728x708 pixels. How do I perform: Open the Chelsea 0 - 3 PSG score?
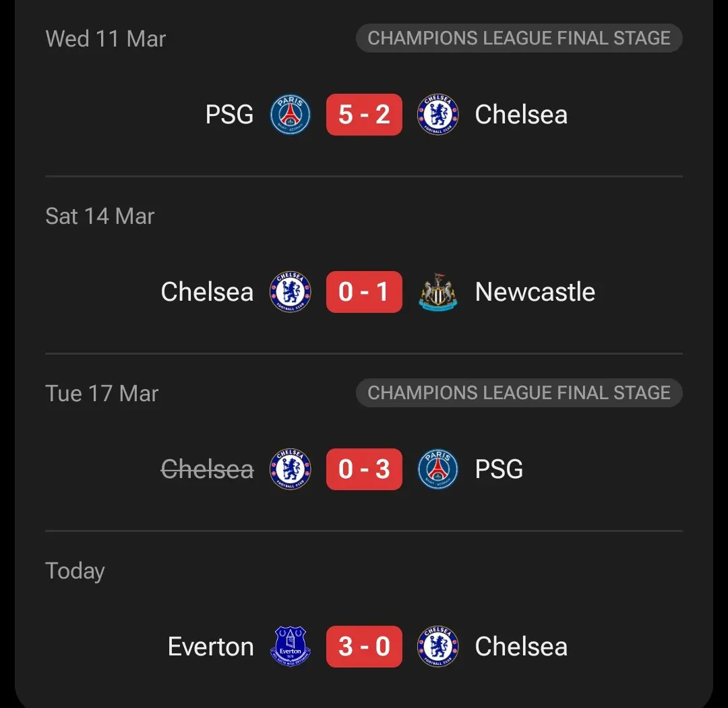coord(364,469)
